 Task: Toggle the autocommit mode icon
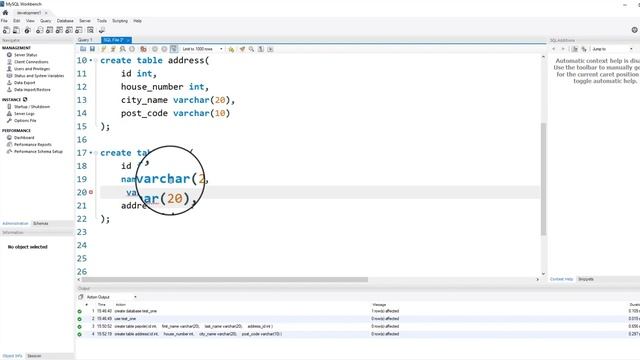[x=174, y=49]
